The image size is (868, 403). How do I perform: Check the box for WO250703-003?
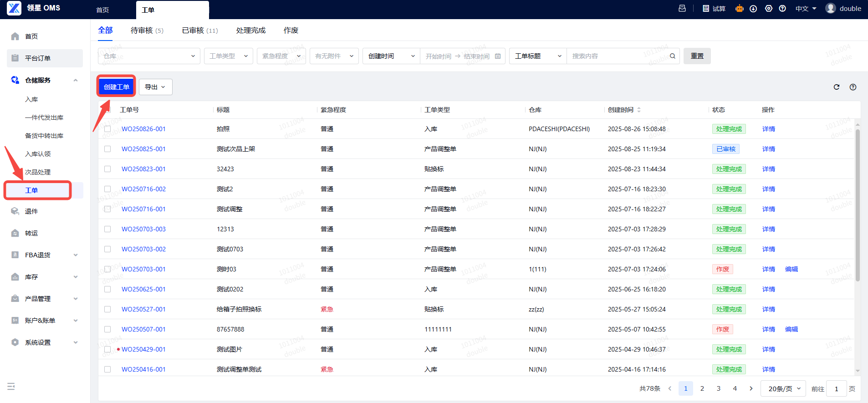(107, 229)
